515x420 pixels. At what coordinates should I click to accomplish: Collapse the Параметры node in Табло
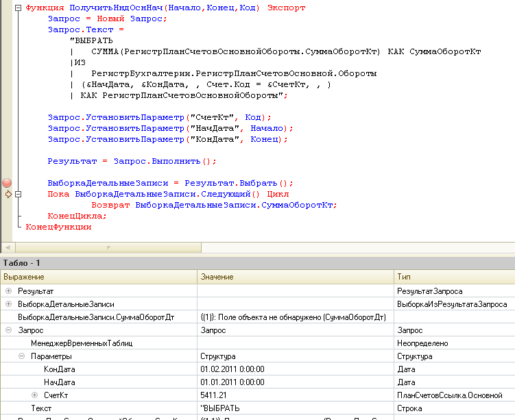click(22, 356)
